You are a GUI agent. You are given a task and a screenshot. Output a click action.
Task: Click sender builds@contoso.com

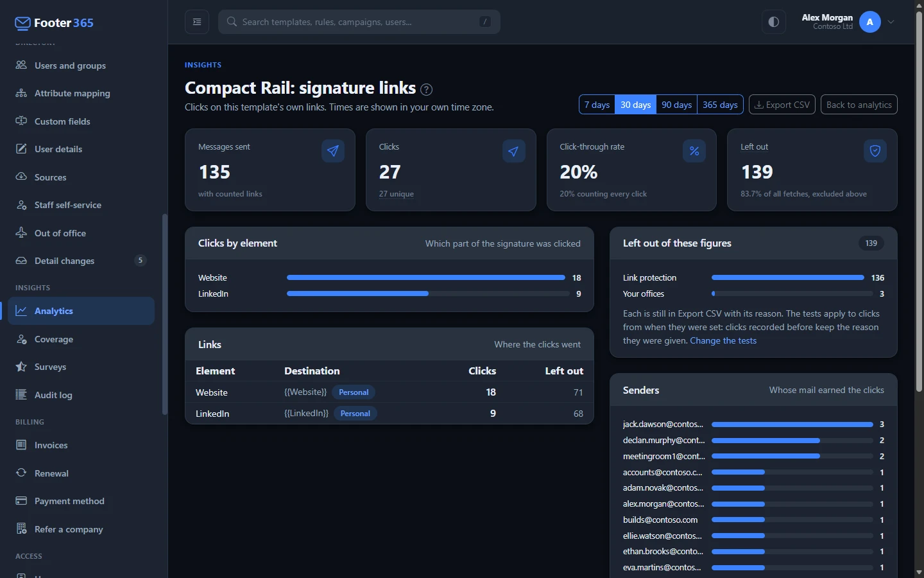pos(660,520)
